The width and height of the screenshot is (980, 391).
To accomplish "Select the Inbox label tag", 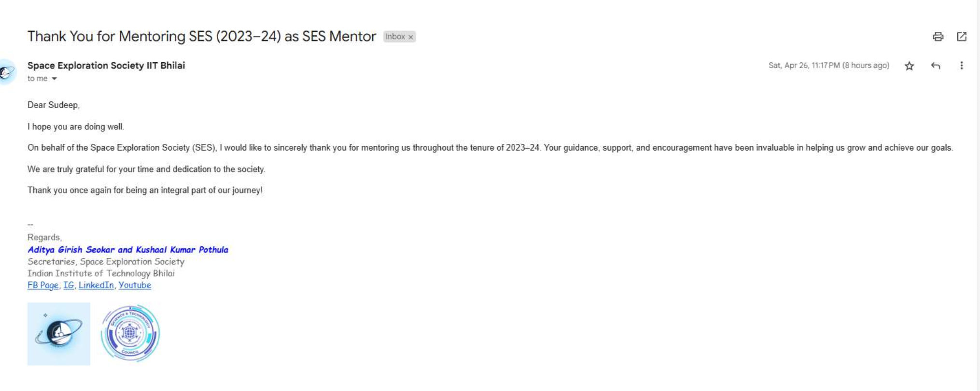I will 395,37.
